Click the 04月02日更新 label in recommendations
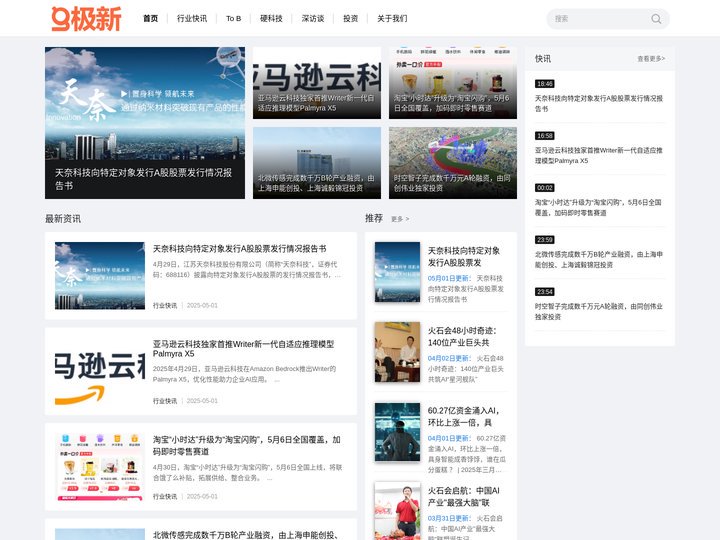 449,358
